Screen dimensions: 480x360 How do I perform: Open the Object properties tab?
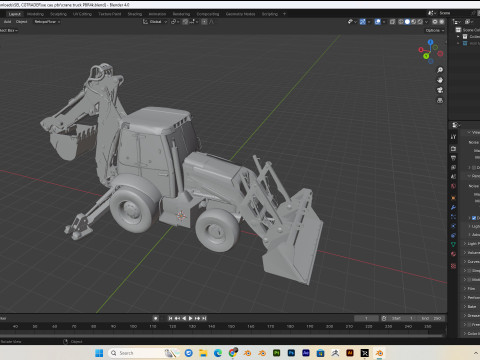point(453,198)
